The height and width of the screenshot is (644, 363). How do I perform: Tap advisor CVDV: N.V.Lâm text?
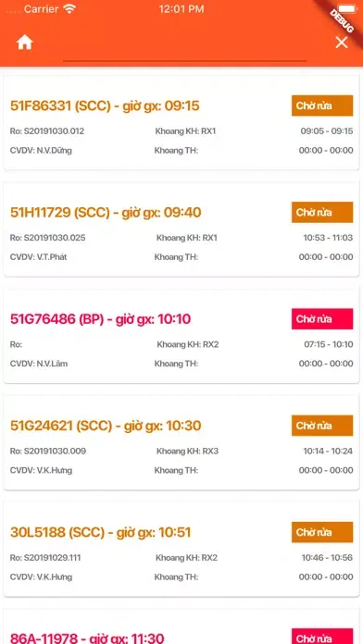pos(39,364)
